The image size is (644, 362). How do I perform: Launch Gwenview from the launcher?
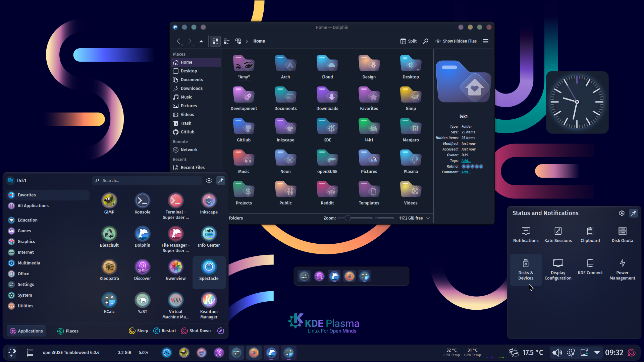(x=175, y=270)
